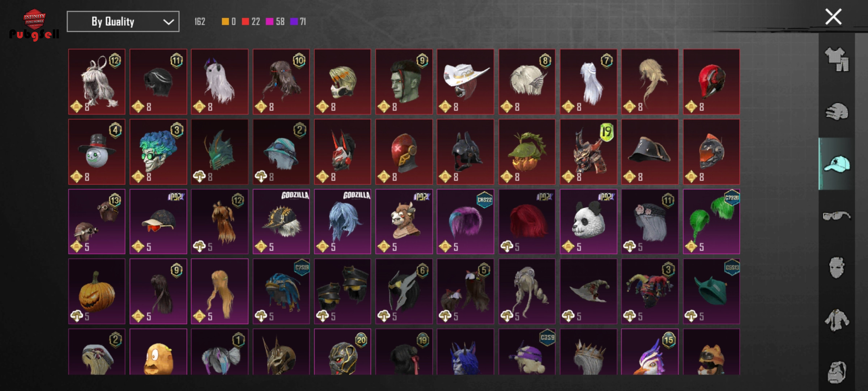Select the headgear cap category icon

pos(837,164)
